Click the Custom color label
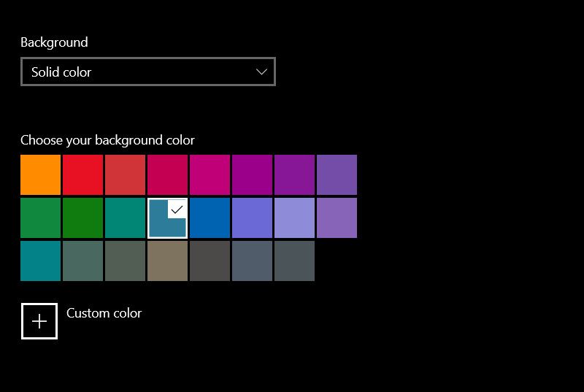 coord(104,313)
